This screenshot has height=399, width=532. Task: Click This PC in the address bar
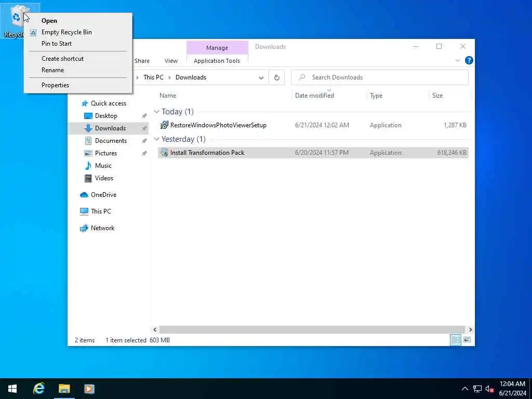pos(153,77)
